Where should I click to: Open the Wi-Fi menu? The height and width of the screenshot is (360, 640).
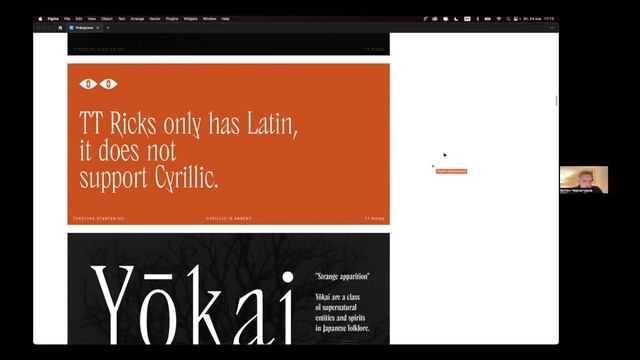(498, 19)
